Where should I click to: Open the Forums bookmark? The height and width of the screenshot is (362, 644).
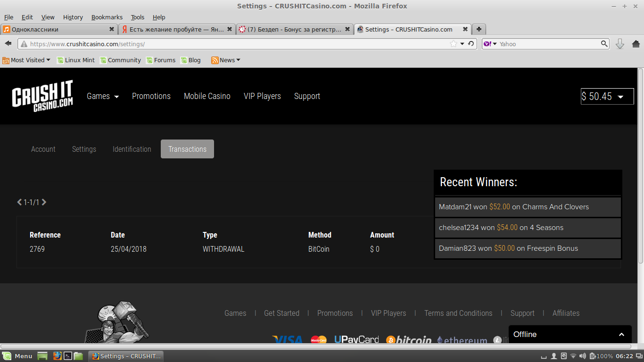point(161,60)
